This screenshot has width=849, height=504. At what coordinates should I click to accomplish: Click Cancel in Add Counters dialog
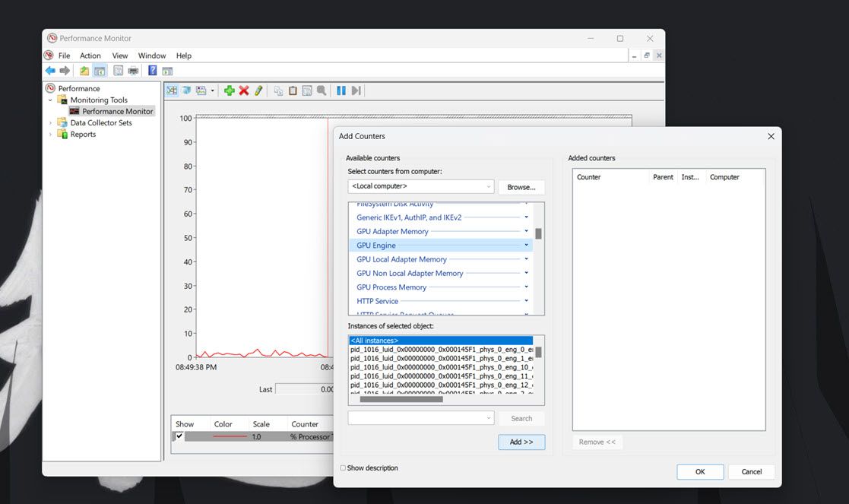752,471
